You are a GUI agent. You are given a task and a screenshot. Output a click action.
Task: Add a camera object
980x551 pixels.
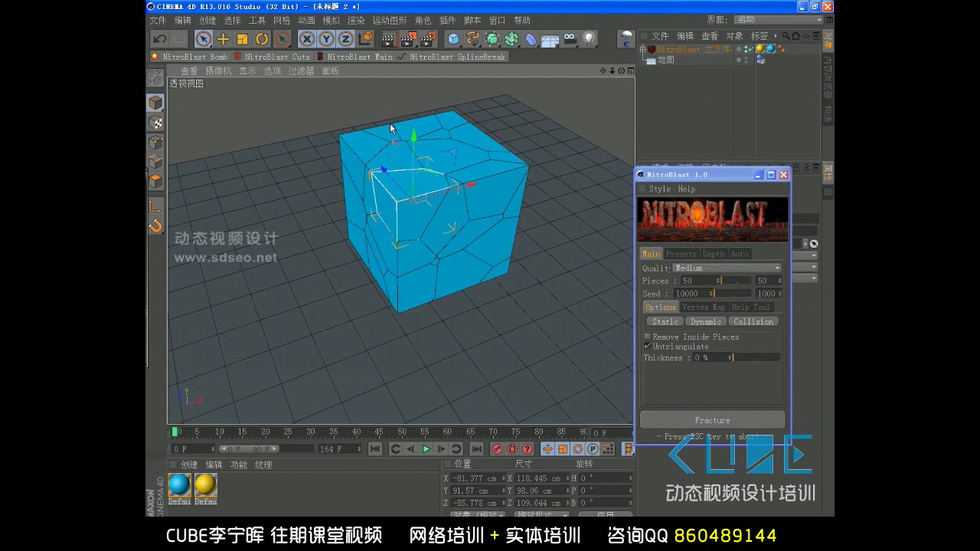click(x=570, y=38)
